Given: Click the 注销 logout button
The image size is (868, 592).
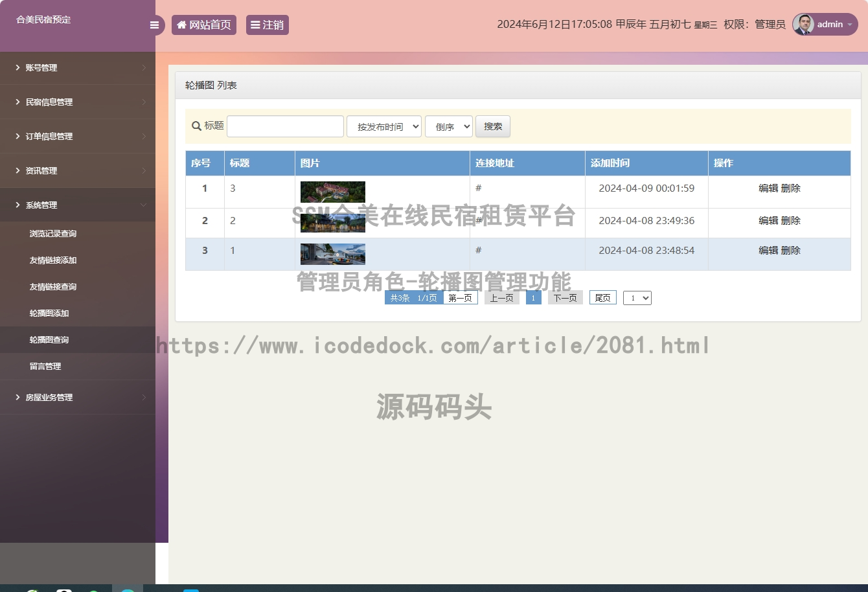Looking at the screenshot, I should coord(268,25).
